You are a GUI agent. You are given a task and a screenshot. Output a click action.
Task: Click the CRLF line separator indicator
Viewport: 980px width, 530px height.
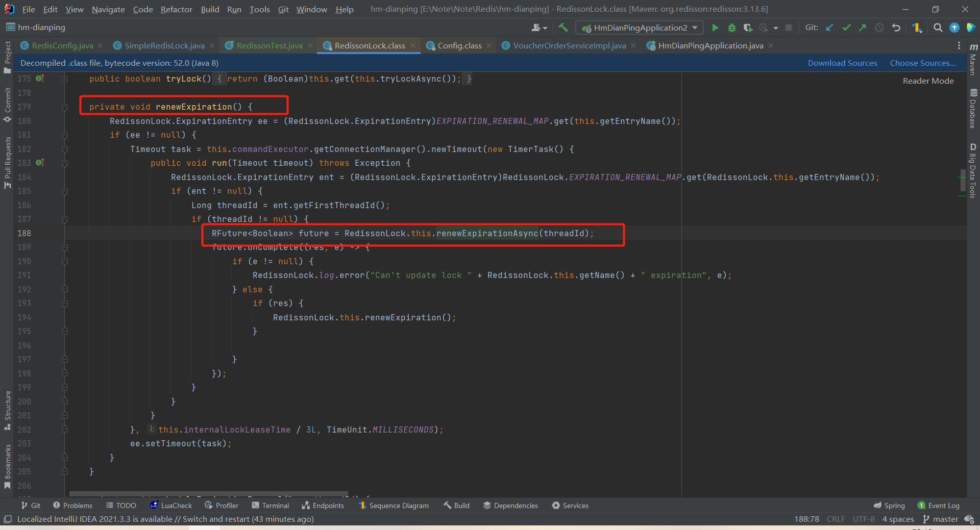(836, 519)
